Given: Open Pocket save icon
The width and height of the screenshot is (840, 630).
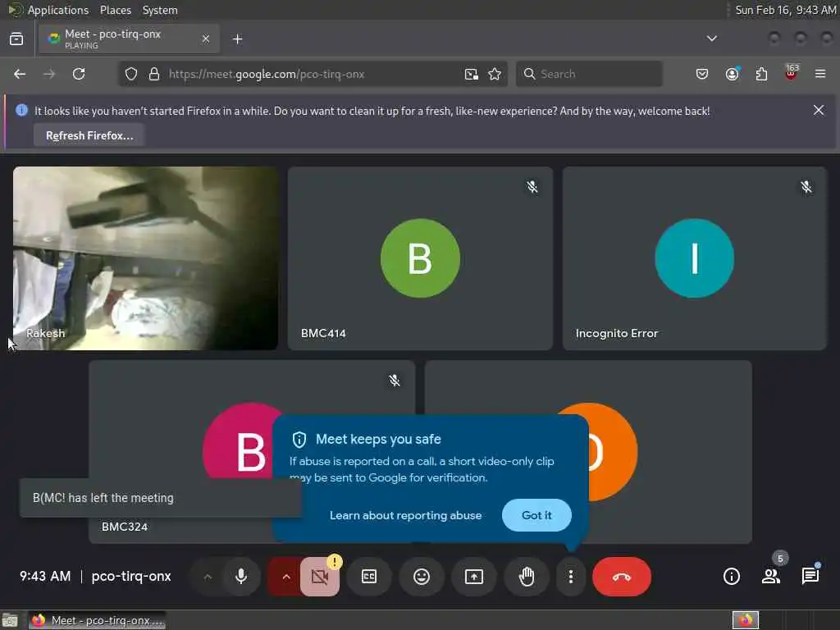Looking at the screenshot, I should pos(702,74).
